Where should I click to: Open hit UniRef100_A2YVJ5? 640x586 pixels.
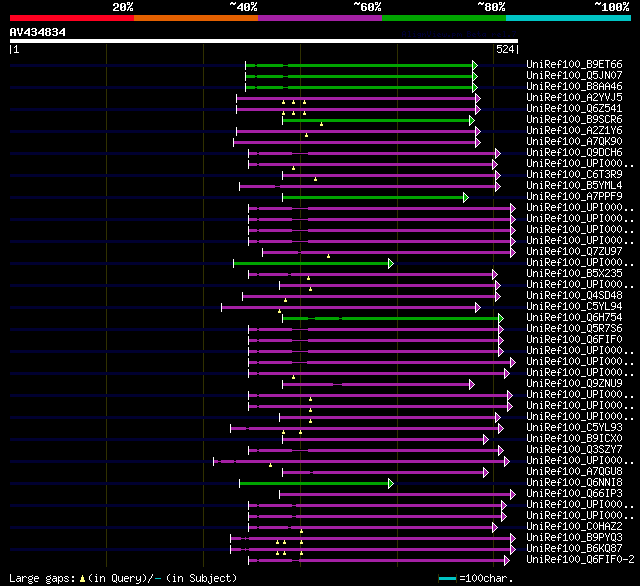coord(574,97)
